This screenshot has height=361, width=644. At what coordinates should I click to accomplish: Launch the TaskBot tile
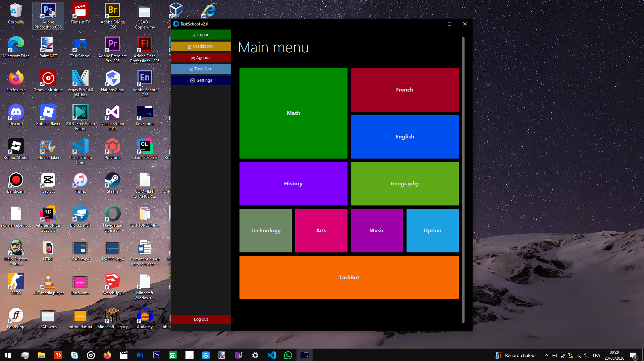pyautogui.click(x=349, y=278)
